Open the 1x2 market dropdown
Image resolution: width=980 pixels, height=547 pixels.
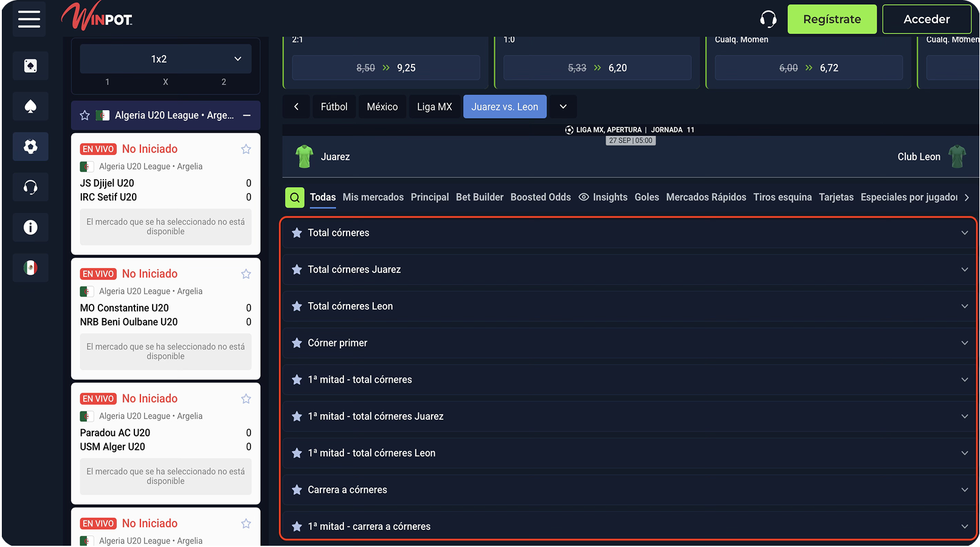[165, 59]
